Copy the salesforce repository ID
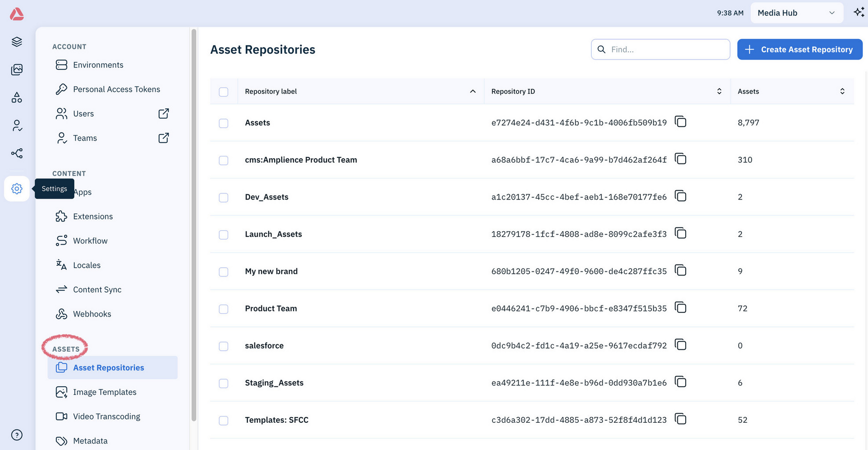868x450 pixels. coord(681,345)
